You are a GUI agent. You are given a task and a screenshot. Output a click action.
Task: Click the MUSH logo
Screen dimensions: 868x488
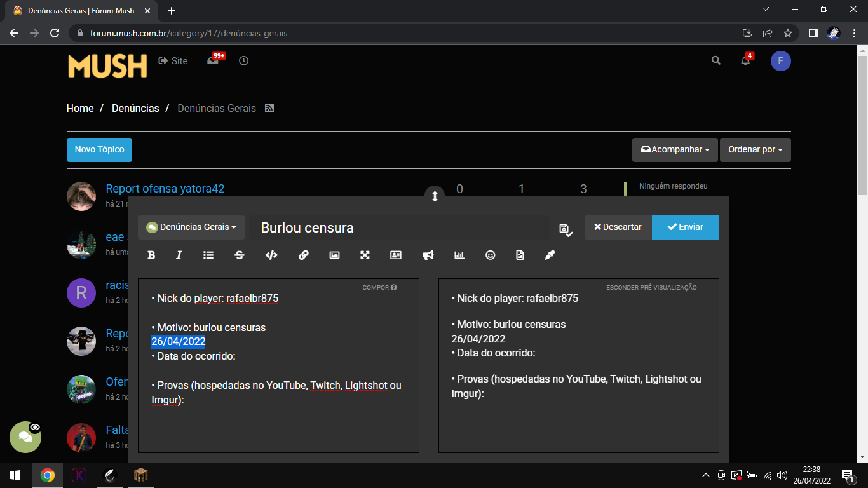(x=107, y=66)
